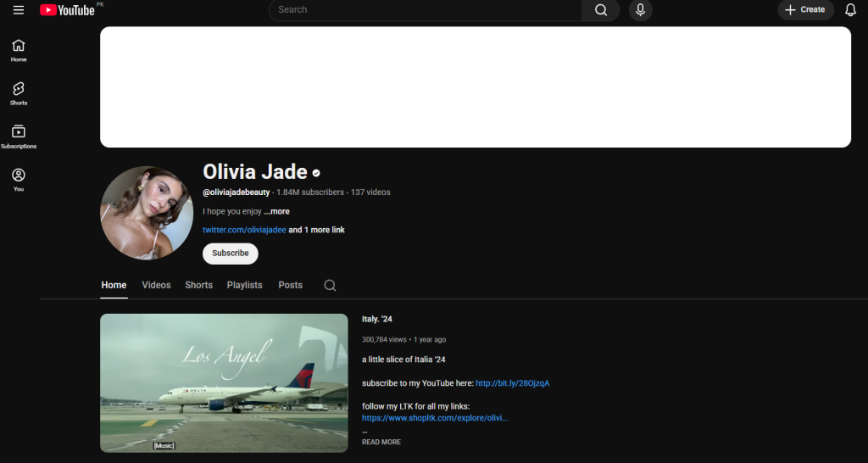Activate voice search microphone

640,10
